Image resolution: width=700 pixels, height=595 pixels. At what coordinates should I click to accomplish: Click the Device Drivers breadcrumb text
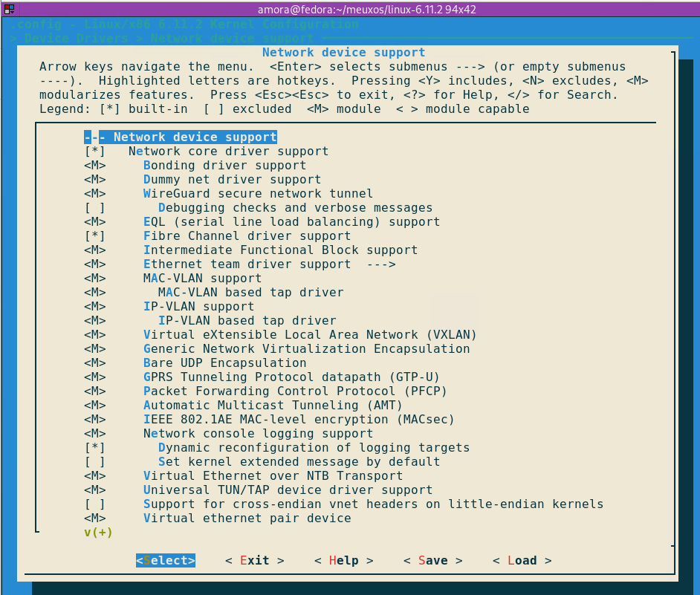point(77,39)
